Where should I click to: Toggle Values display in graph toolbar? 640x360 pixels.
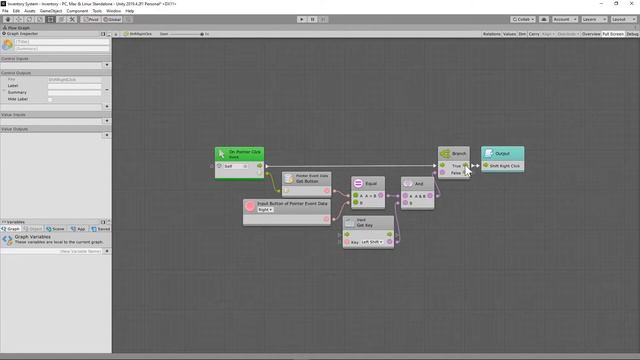(x=509, y=34)
